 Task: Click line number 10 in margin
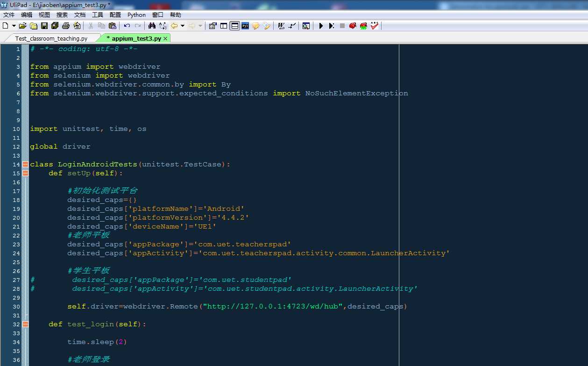click(17, 129)
